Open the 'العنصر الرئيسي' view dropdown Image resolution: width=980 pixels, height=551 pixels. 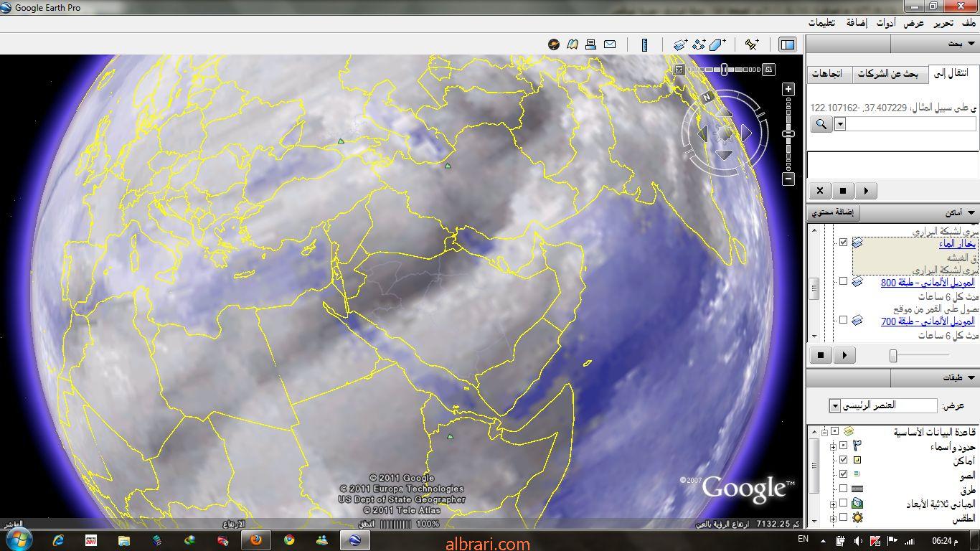point(835,406)
